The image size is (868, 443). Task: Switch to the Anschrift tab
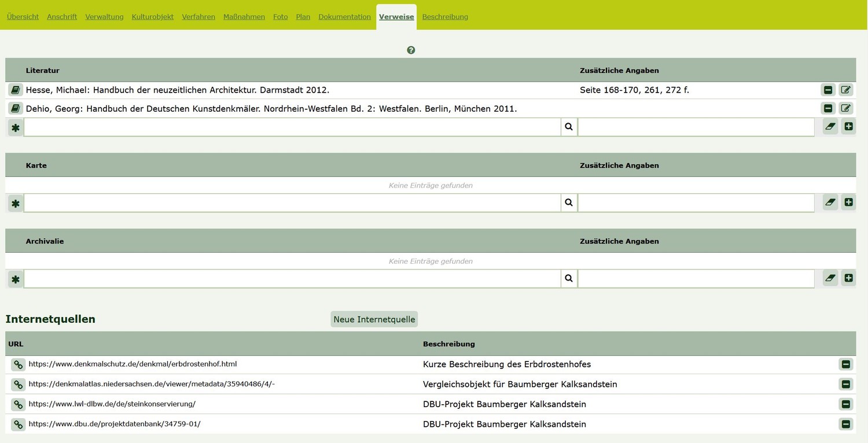coord(62,17)
